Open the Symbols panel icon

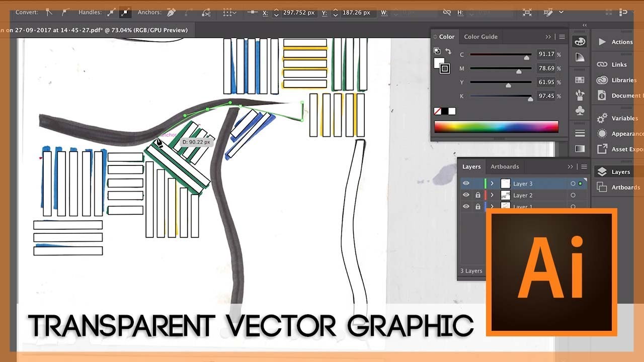[x=580, y=111]
